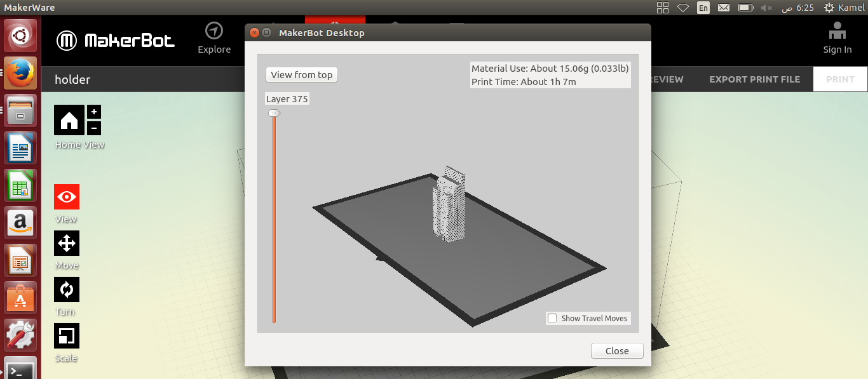Click the sliced holder model preview
Viewport: 868px width, 379px height.
[x=449, y=203]
